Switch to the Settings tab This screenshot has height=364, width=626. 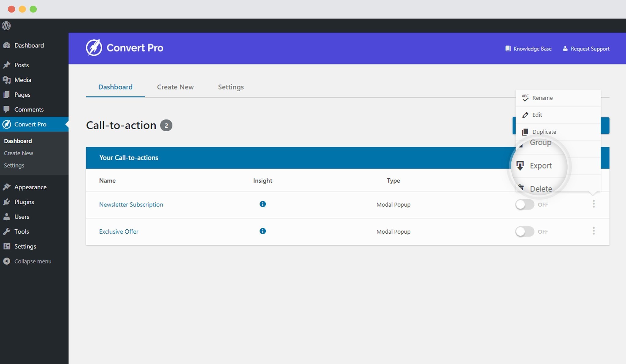coord(231,87)
